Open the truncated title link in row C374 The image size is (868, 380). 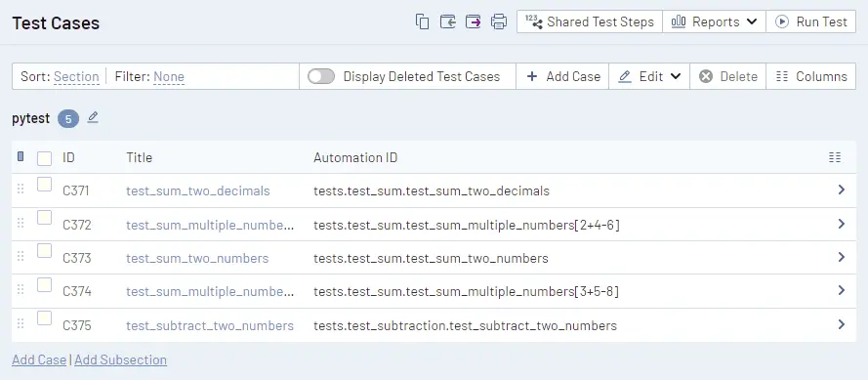click(210, 292)
